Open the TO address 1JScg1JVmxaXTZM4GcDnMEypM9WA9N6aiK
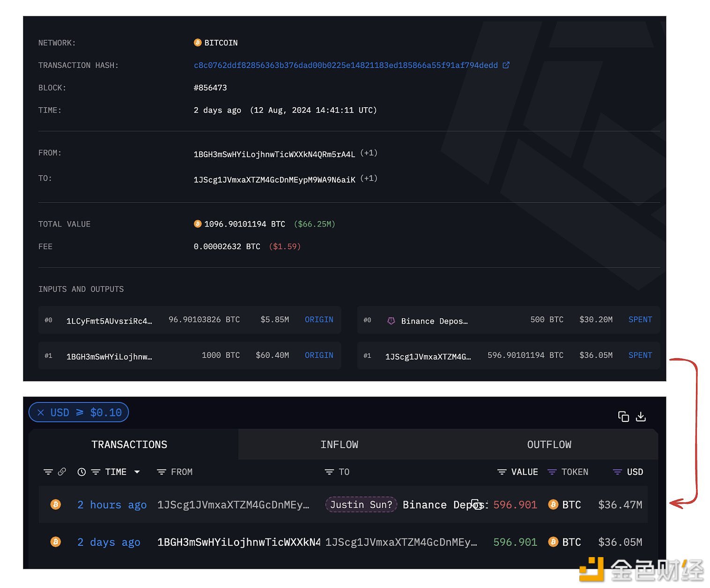Image resolution: width=710 pixels, height=588 pixels. click(x=274, y=179)
